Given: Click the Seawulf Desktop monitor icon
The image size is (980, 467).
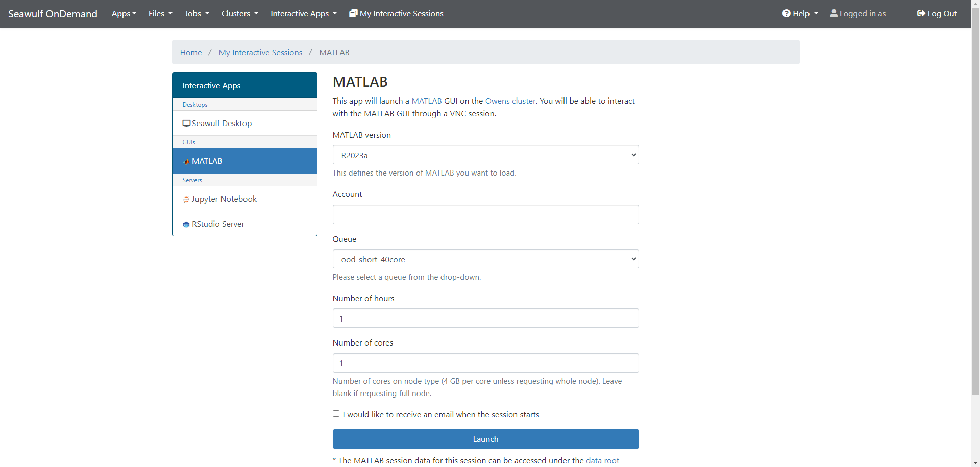Looking at the screenshot, I should click(x=186, y=124).
